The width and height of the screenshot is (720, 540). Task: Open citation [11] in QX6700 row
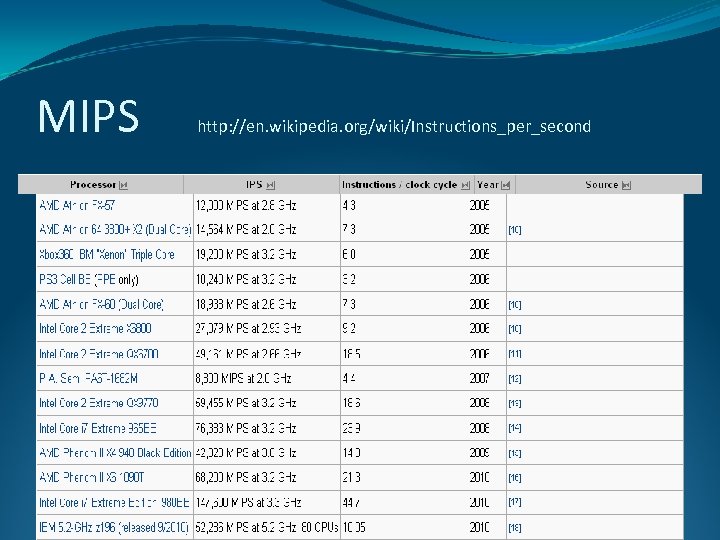(515, 354)
